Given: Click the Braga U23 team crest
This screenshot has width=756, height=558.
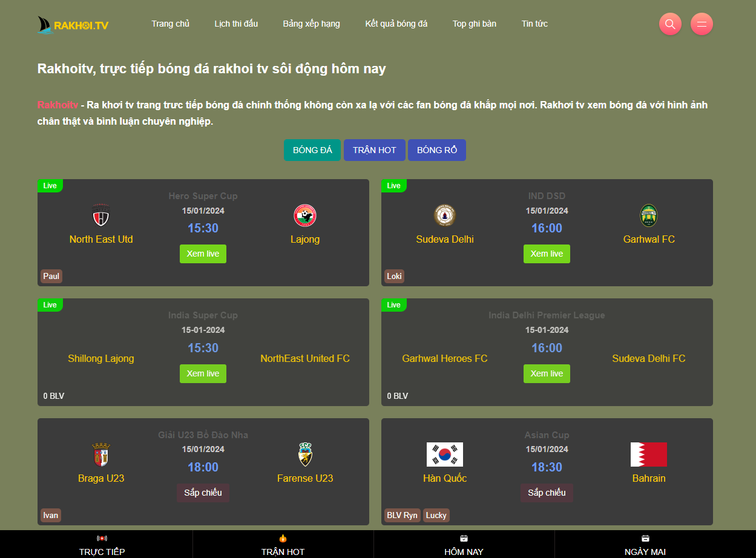Looking at the screenshot, I should [100, 455].
